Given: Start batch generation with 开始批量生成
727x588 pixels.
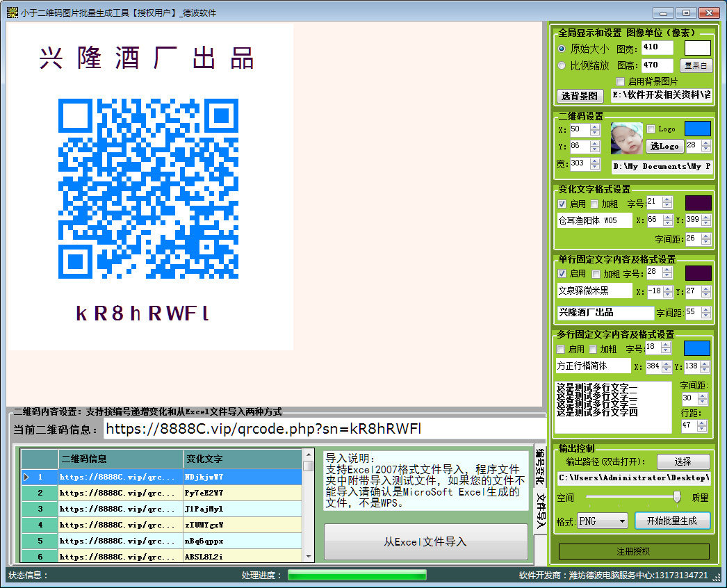Looking at the screenshot, I should tap(672, 521).
